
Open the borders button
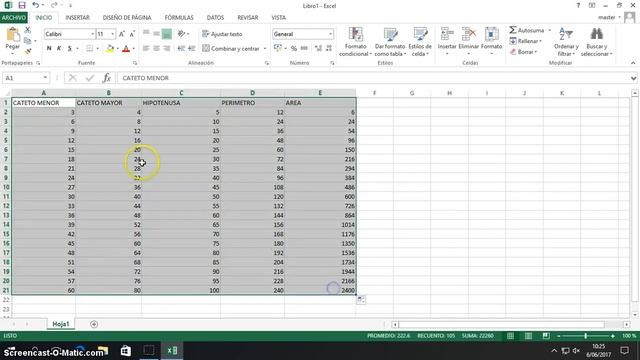coord(89,48)
